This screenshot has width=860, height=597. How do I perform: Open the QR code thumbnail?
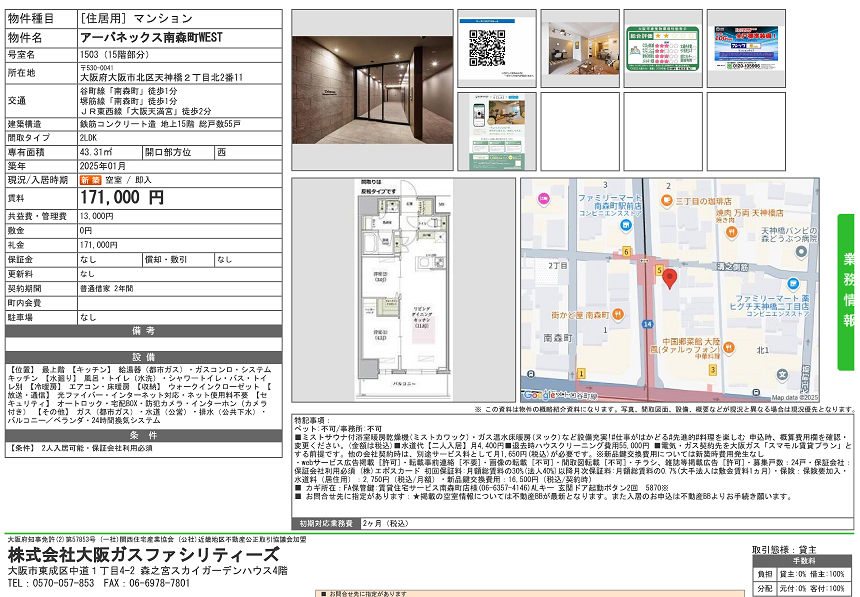(486, 47)
